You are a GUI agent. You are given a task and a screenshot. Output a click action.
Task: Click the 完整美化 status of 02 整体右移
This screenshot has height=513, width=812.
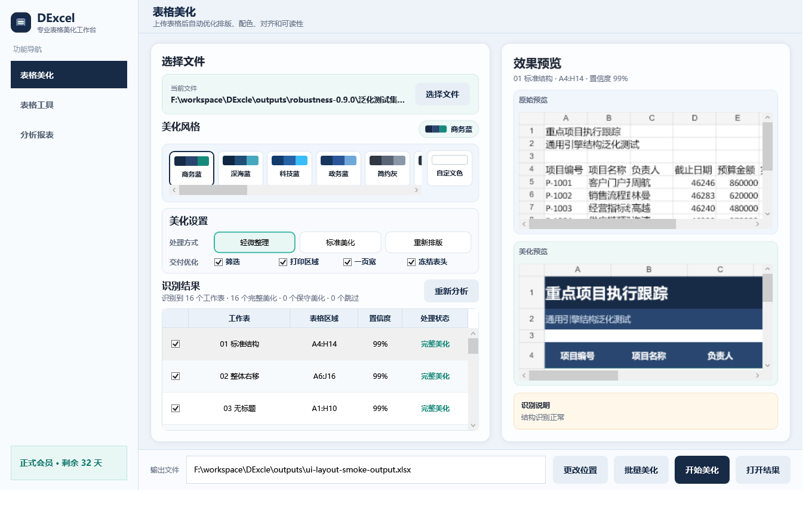[435, 376]
